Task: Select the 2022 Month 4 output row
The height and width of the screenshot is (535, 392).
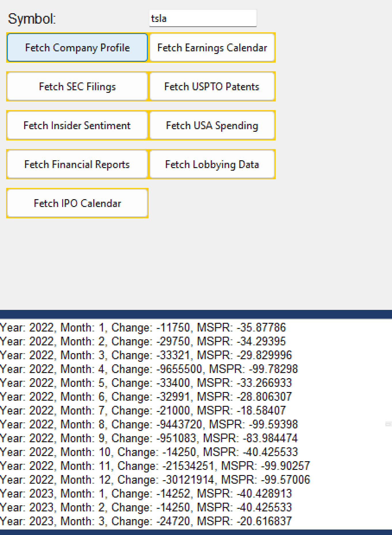Action: (x=149, y=369)
